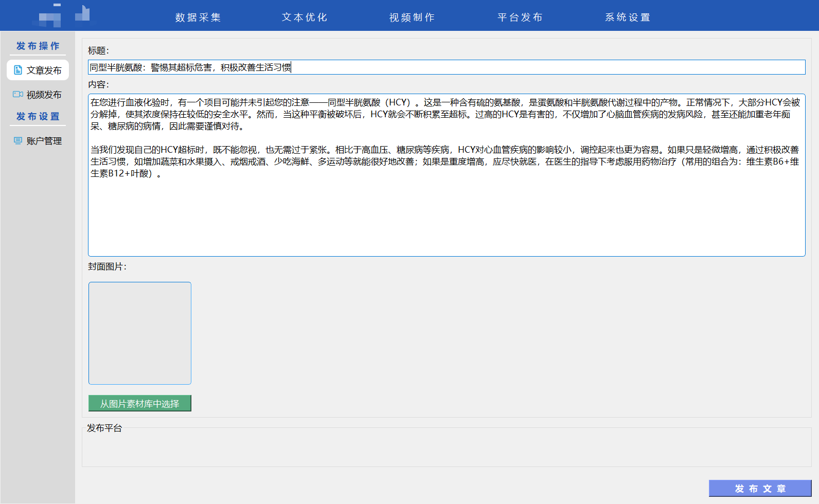Click the video camera icon beside 视频发布

(18, 94)
